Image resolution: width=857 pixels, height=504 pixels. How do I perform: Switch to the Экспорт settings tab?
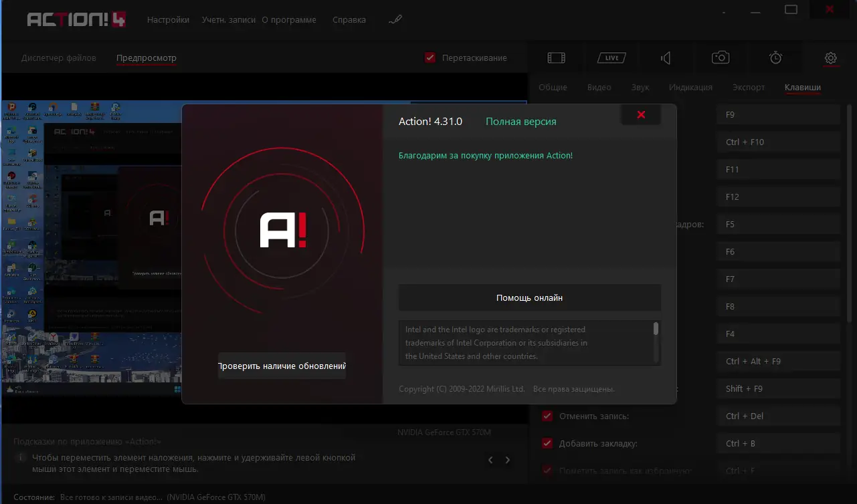click(749, 88)
